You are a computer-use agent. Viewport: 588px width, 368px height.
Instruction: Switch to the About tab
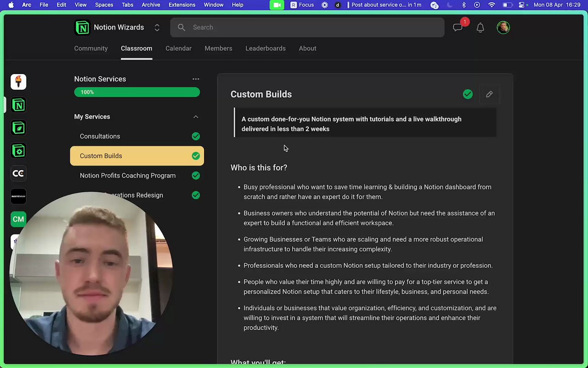307,48
